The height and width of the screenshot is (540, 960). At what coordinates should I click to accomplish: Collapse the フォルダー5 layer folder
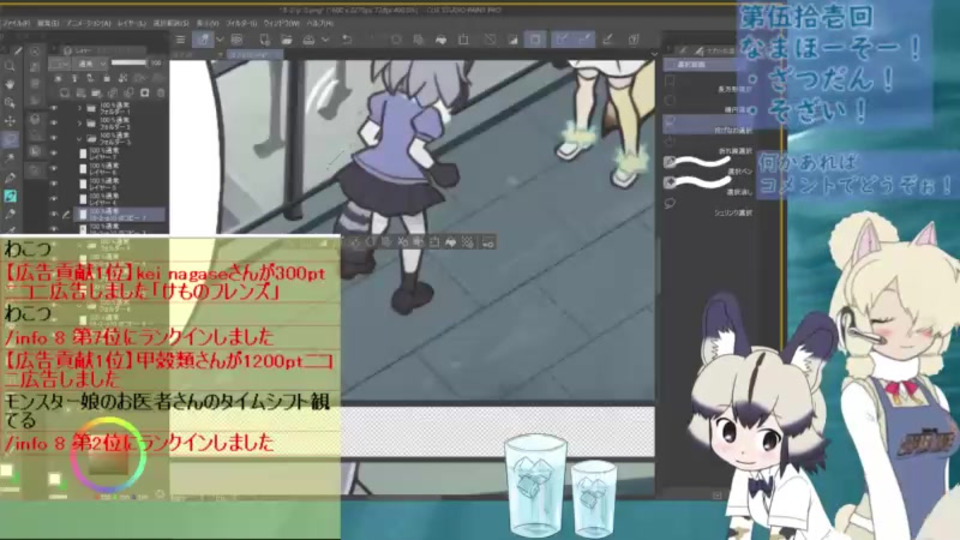click(79, 139)
